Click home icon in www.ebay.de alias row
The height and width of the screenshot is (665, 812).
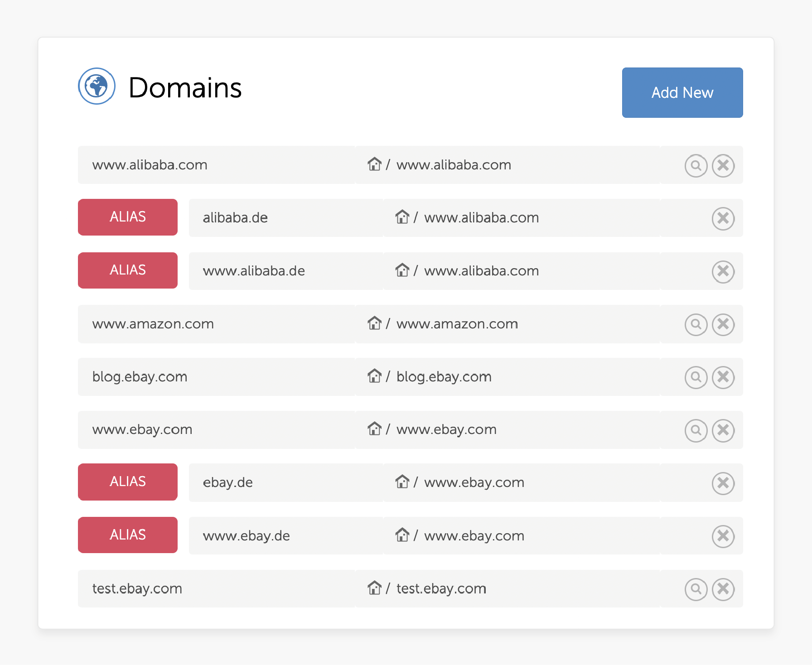[402, 535]
